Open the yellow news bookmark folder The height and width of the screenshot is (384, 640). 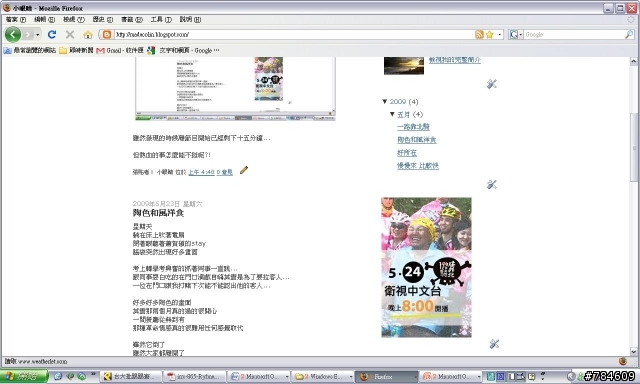pos(76,50)
